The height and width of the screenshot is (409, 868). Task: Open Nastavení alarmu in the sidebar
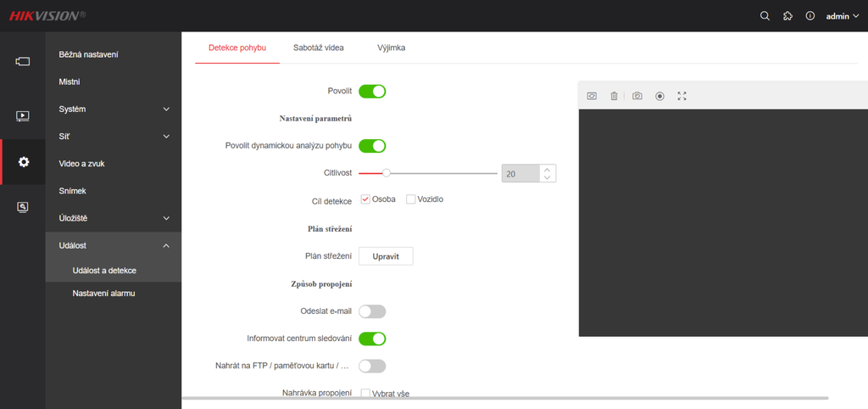(x=104, y=294)
